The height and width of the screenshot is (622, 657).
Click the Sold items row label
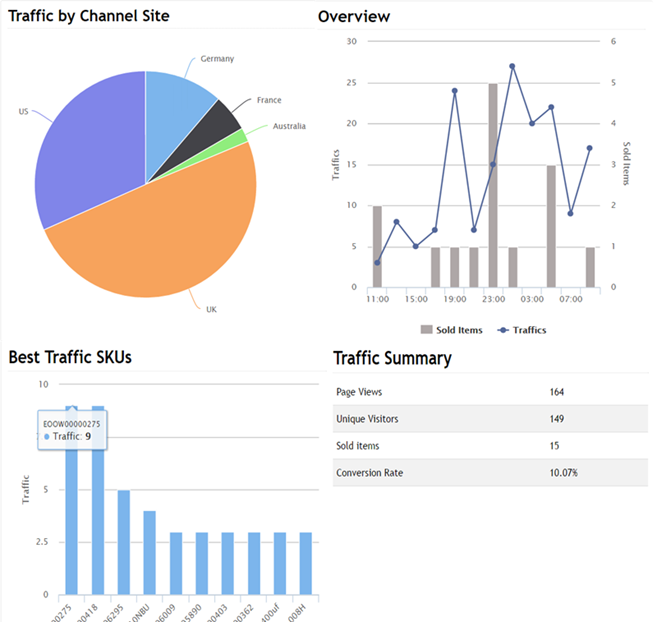(x=357, y=446)
